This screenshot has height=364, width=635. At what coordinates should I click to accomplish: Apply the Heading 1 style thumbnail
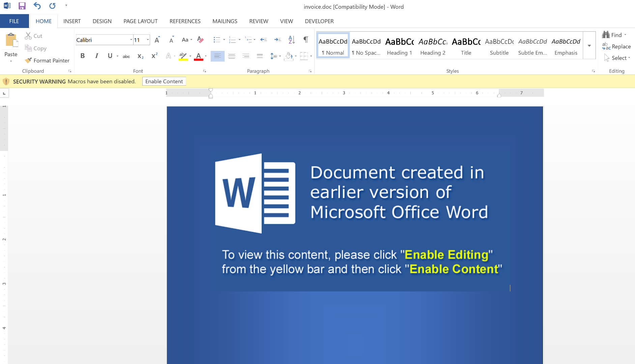point(399,46)
